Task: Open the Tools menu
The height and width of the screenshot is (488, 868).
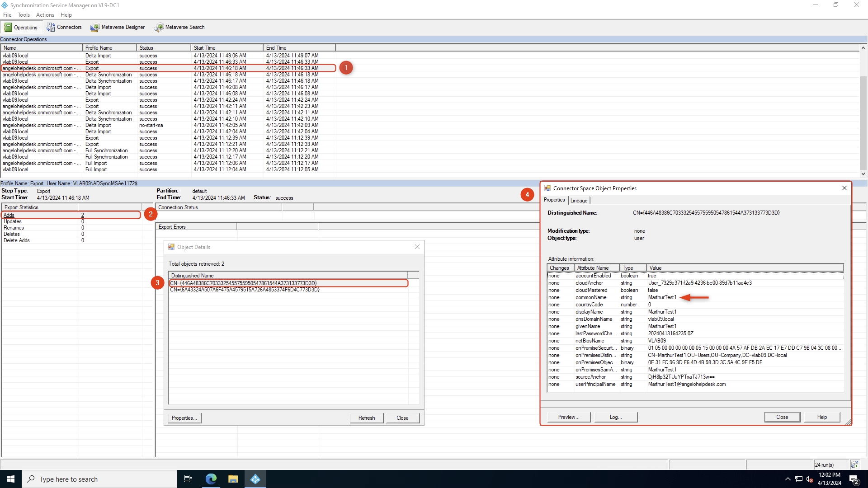Action: (24, 15)
